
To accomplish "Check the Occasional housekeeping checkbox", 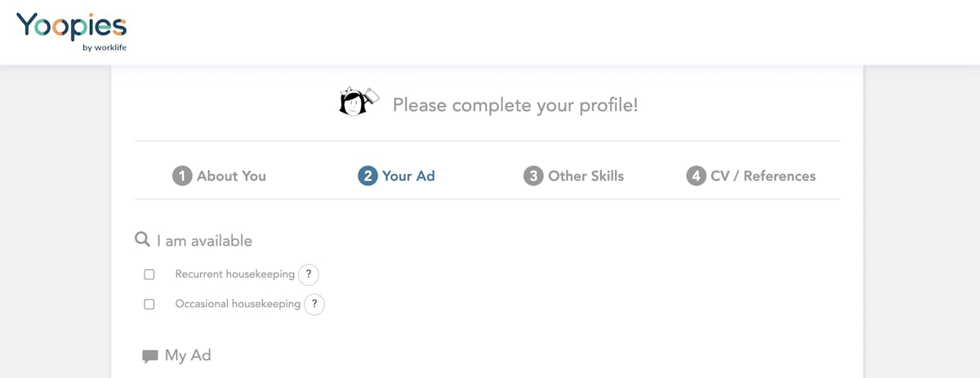I will (149, 304).
